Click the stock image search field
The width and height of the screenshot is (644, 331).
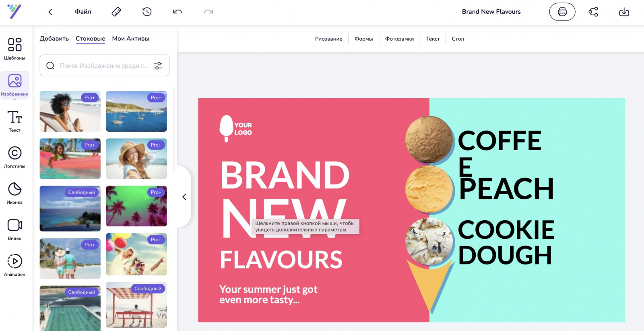pos(104,66)
